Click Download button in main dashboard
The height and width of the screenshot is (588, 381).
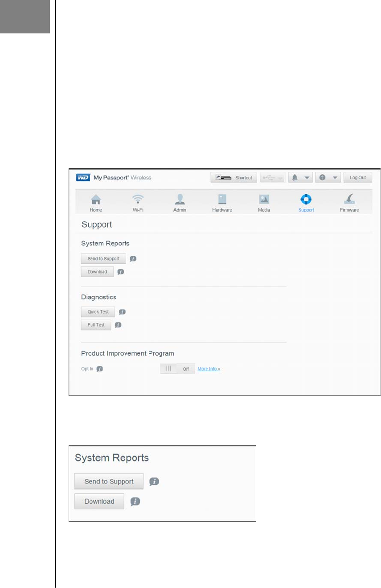pyautogui.click(x=97, y=272)
